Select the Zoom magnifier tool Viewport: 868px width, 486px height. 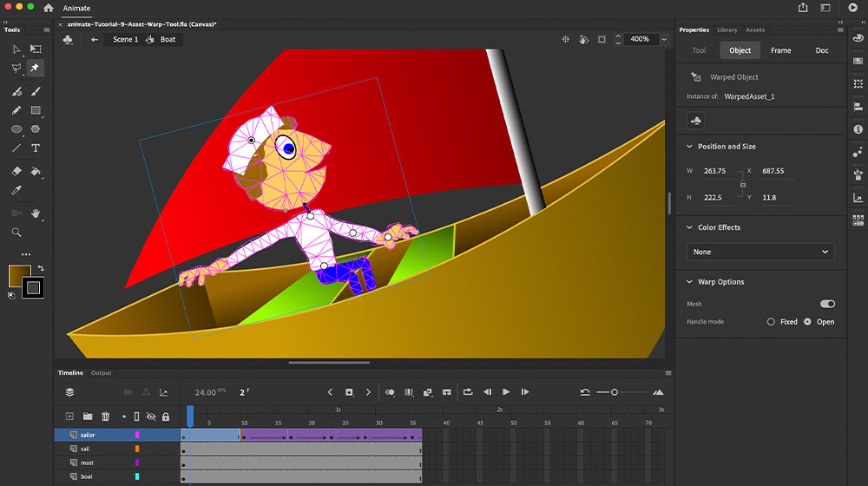pyautogui.click(x=16, y=233)
